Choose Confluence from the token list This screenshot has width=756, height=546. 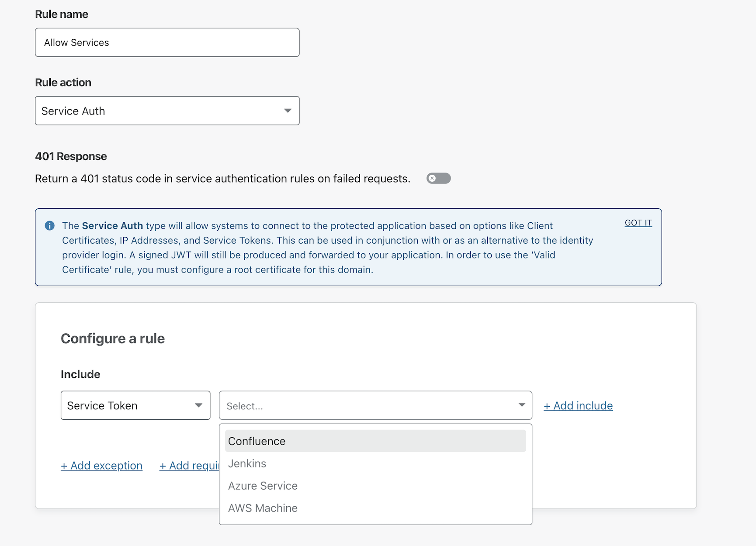point(375,441)
